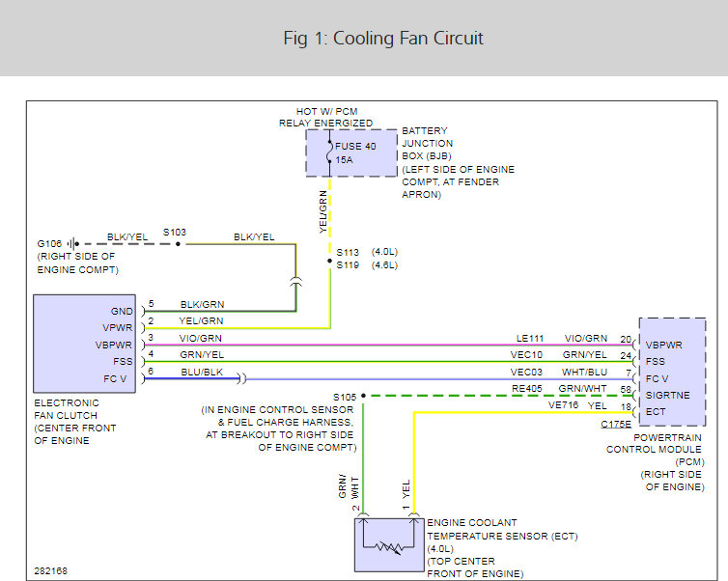Select the YEL/GRN wire label on pin 2
This screenshot has width=728, height=581.
coord(201,320)
